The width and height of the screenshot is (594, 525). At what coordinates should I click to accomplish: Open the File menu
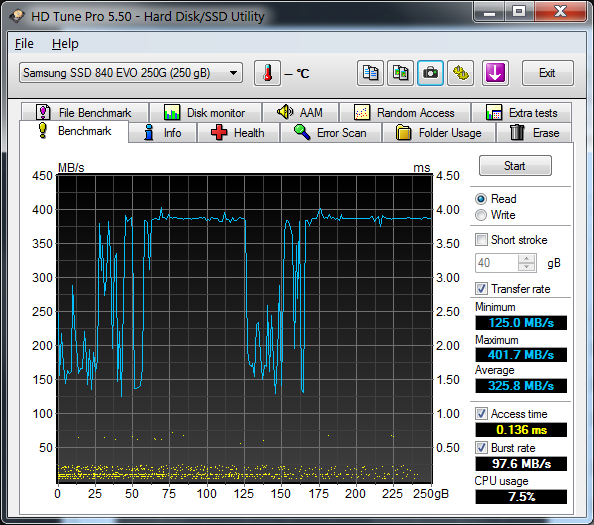[x=24, y=44]
